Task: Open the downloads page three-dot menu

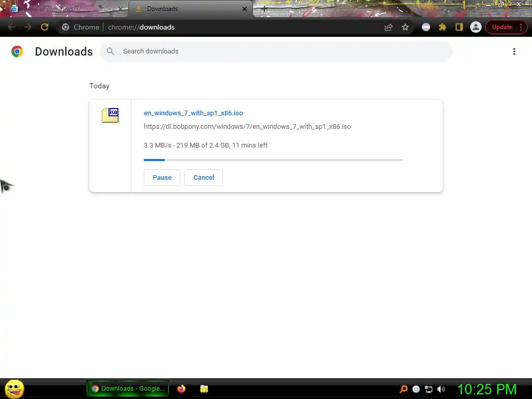Action: (514, 51)
